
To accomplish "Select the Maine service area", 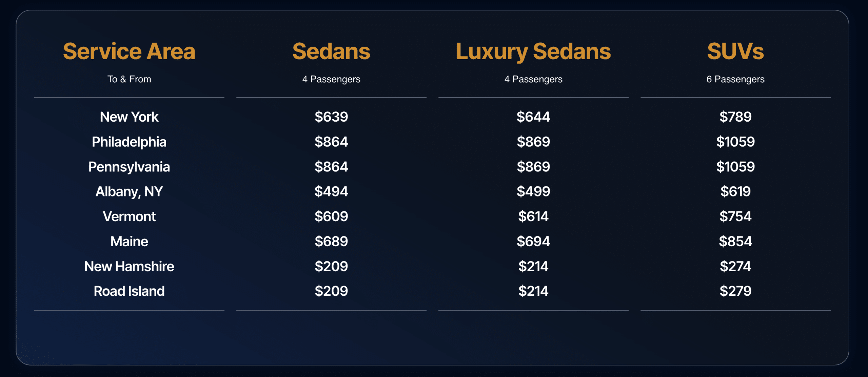I will (129, 242).
